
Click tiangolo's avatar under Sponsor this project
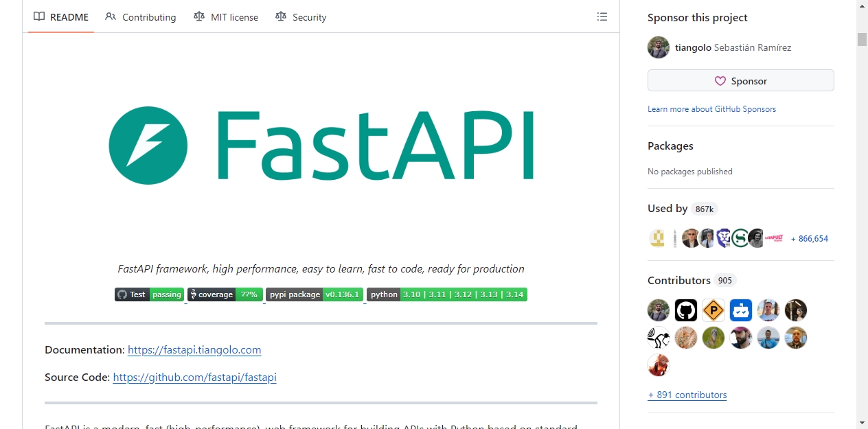pyautogui.click(x=659, y=47)
